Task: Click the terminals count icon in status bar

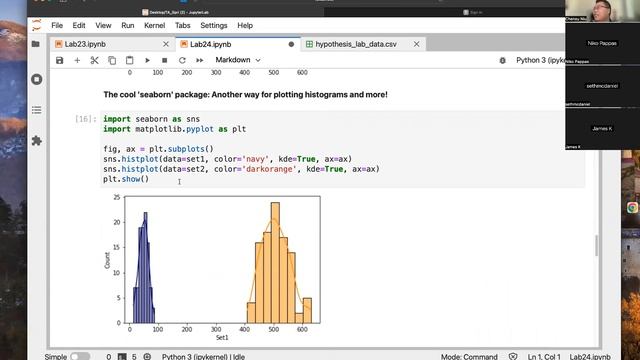Action: click(x=122, y=356)
